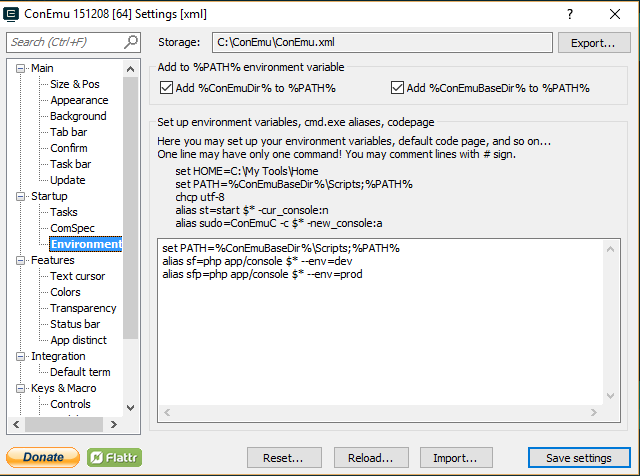Click the 'alias sfp=php app/console' line
The width and height of the screenshot is (640, 476).
coord(262,274)
